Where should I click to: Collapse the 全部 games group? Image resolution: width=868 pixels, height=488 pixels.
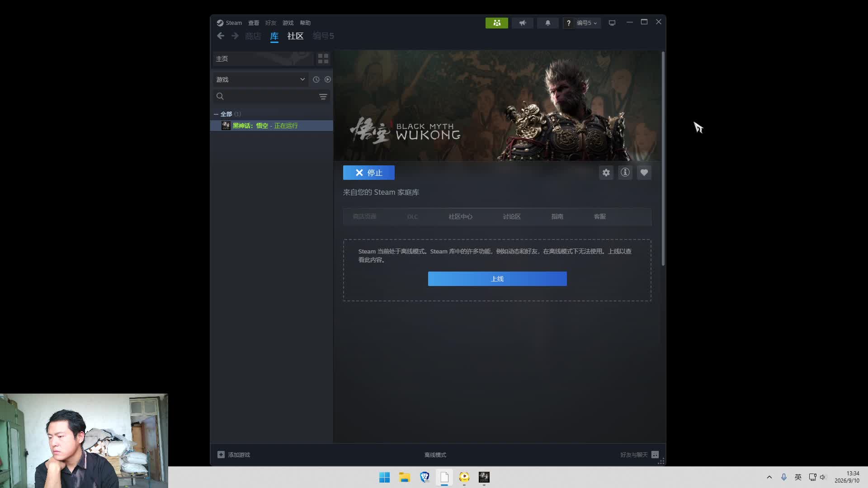(x=216, y=114)
